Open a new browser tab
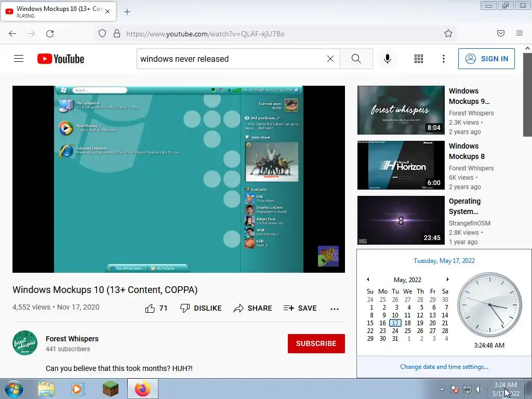The width and height of the screenshot is (532, 399). (x=127, y=12)
